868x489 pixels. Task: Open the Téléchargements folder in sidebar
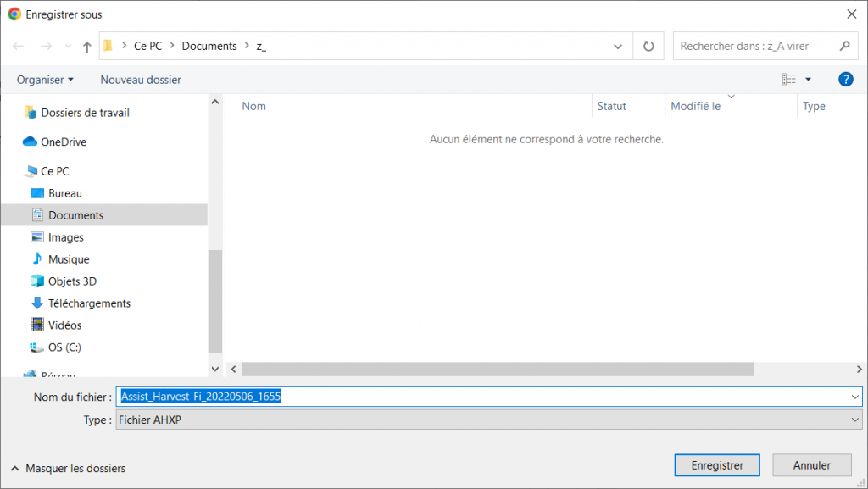[89, 303]
